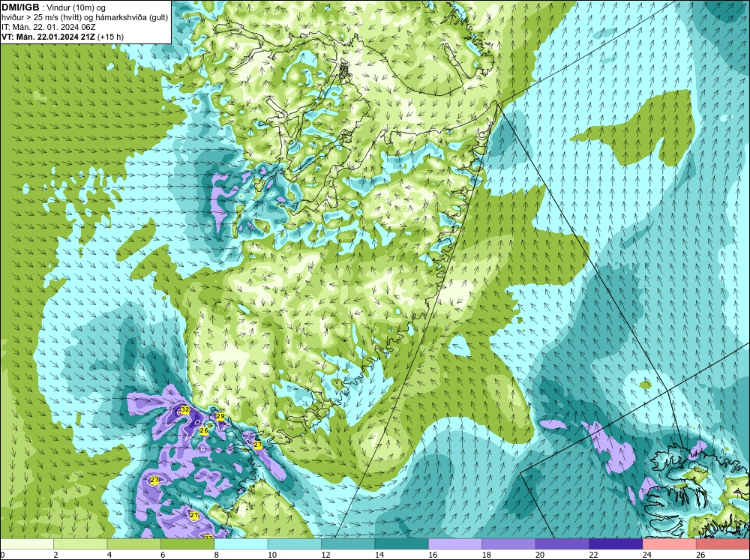Click the 10–12 m/s light turquoise legend swatch

(295, 544)
